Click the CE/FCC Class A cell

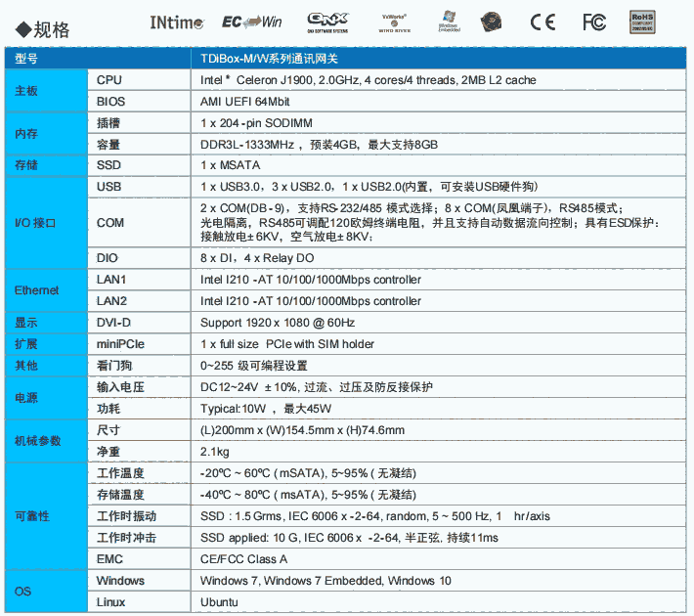(243, 559)
